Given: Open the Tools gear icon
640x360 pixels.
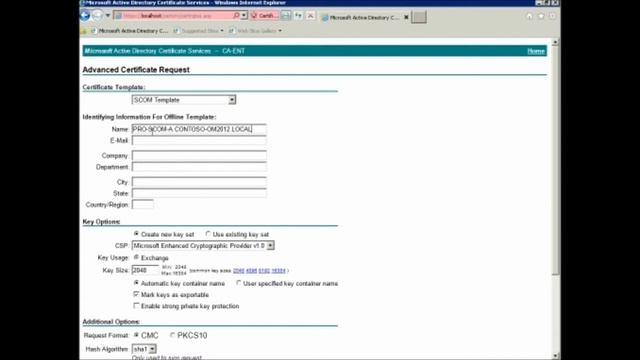Looking at the screenshot, I should [x=552, y=16].
